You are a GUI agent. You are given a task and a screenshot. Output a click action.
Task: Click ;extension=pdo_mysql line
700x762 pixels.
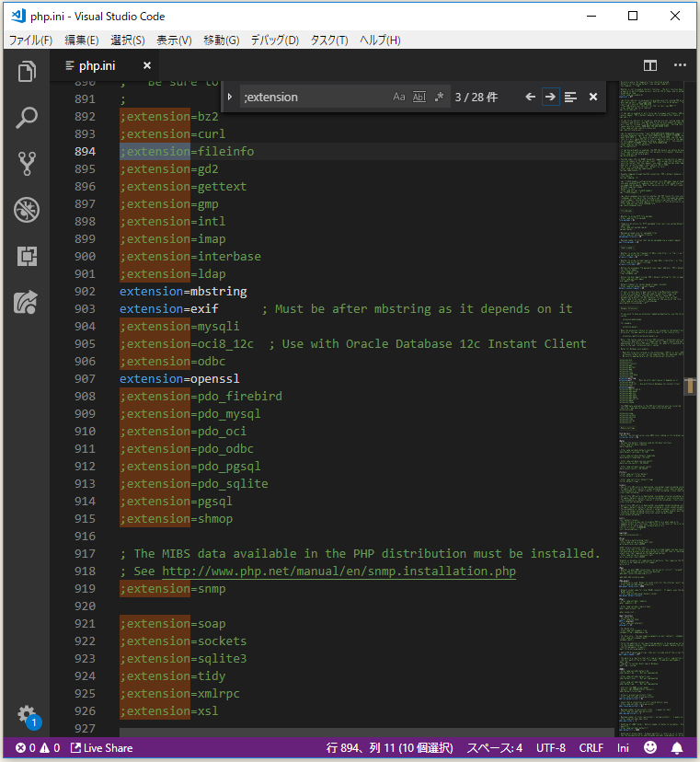click(x=189, y=413)
